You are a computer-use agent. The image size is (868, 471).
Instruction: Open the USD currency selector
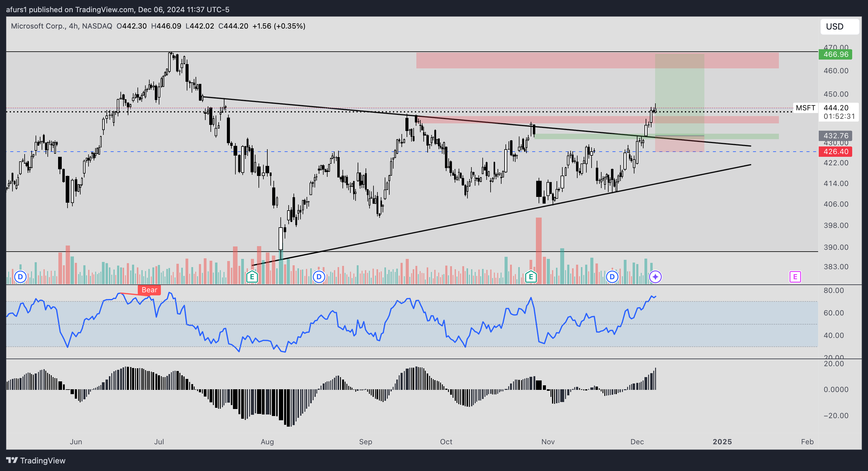pos(839,27)
